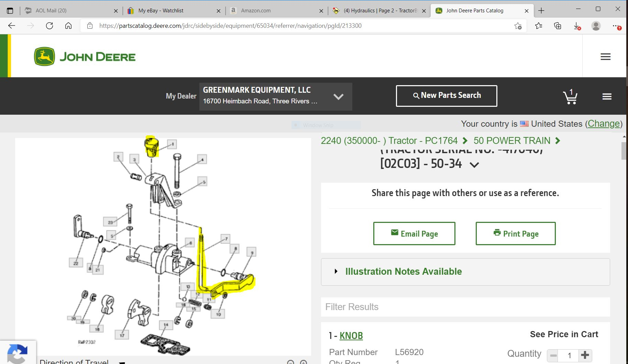Open the Change country link
This screenshot has height=364, width=628.
point(604,124)
